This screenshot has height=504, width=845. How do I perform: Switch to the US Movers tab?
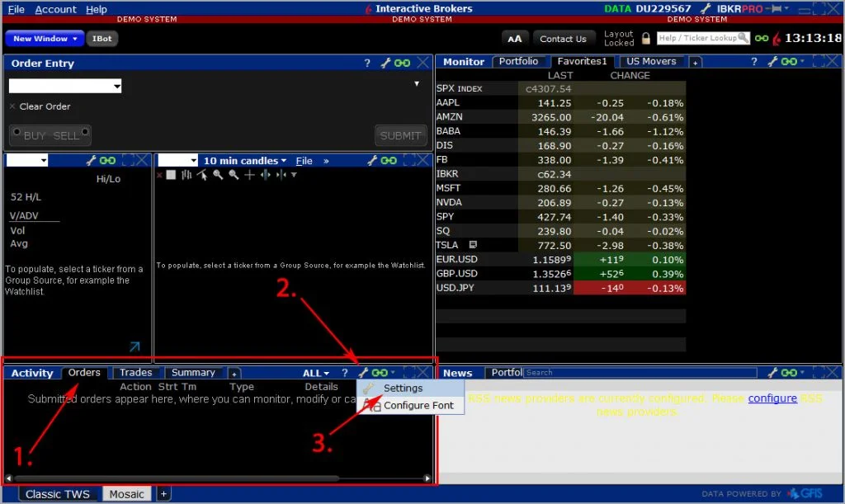(x=651, y=61)
